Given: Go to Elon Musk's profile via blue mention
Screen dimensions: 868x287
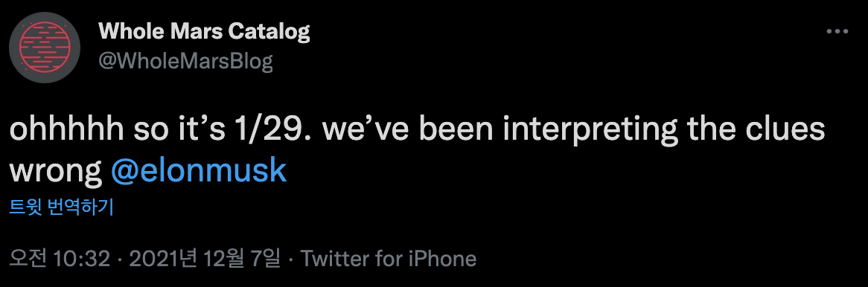Looking at the screenshot, I should (199, 172).
